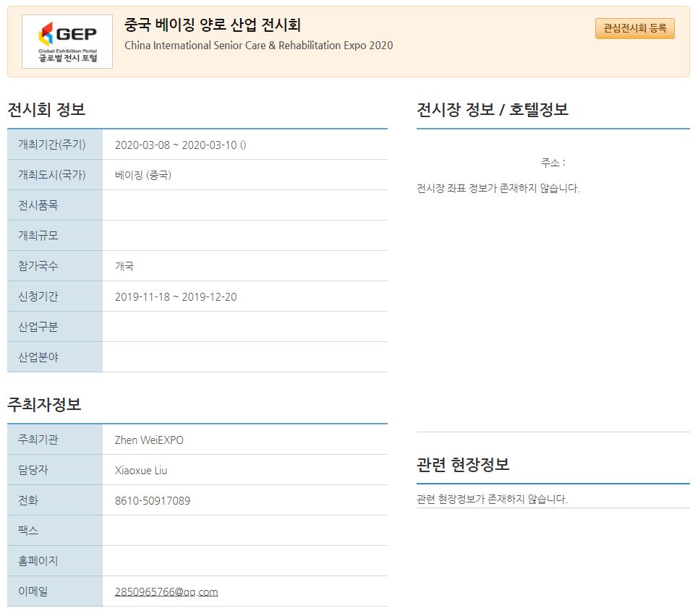Click the 산업분야 row label
This screenshot has height=616, width=698.
(x=38, y=357)
